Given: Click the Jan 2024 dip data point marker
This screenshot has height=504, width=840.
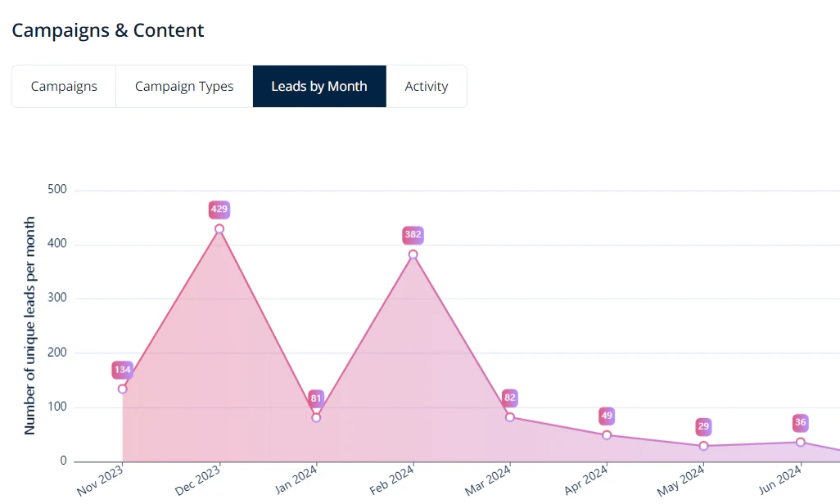Looking at the screenshot, I should click(x=315, y=417).
